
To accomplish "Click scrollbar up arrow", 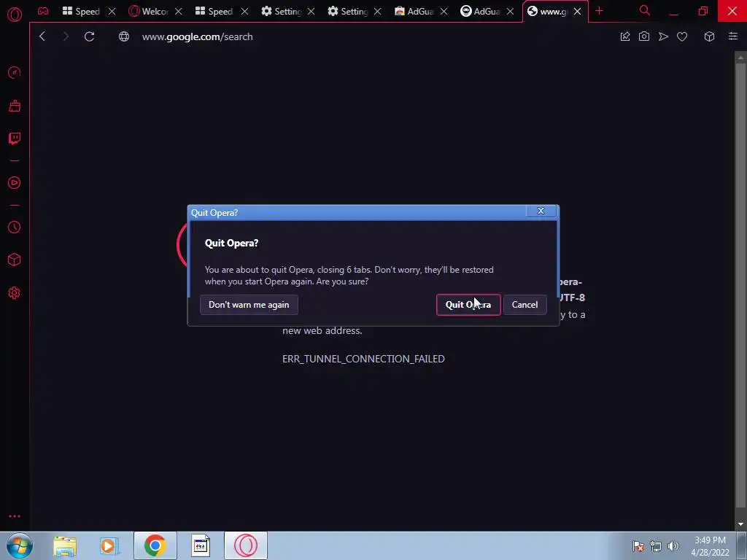I will pos(740,58).
